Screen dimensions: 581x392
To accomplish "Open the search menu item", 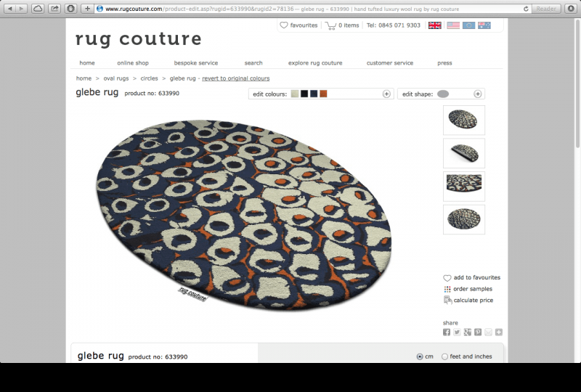I will tap(253, 63).
